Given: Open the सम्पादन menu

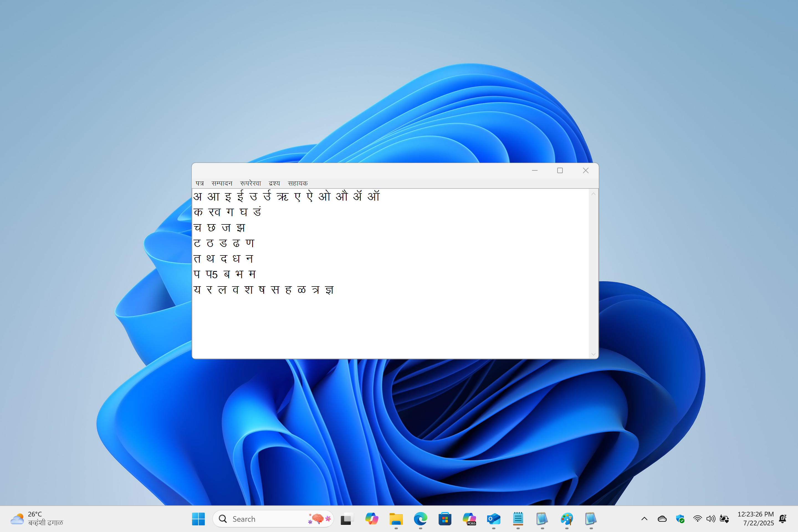Looking at the screenshot, I should click(222, 183).
